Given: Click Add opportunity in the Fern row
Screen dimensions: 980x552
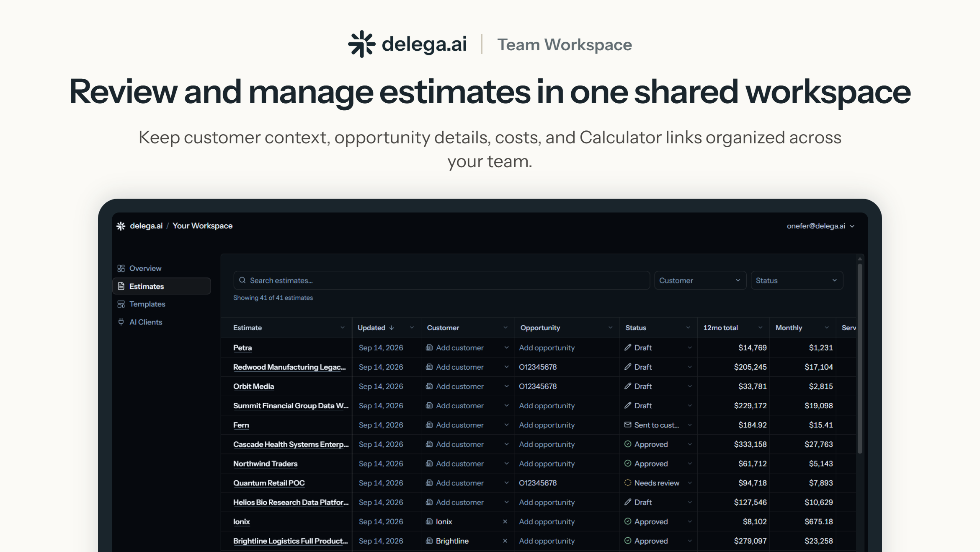Looking at the screenshot, I should point(547,425).
